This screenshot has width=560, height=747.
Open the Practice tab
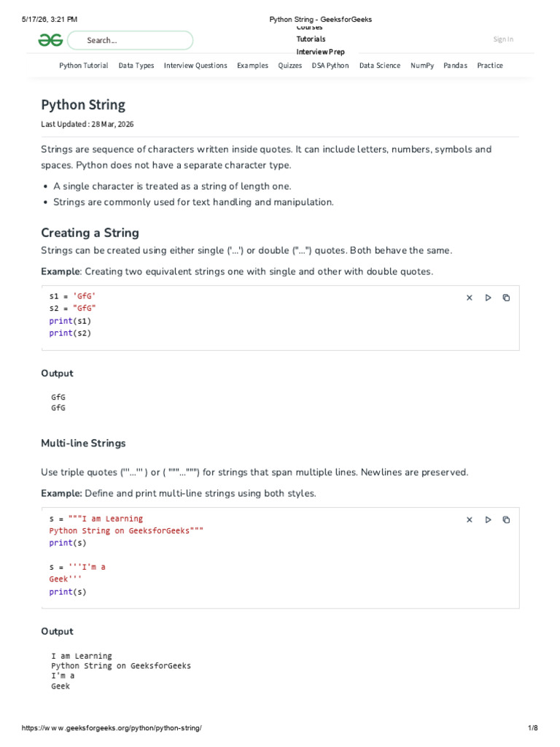click(x=490, y=65)
